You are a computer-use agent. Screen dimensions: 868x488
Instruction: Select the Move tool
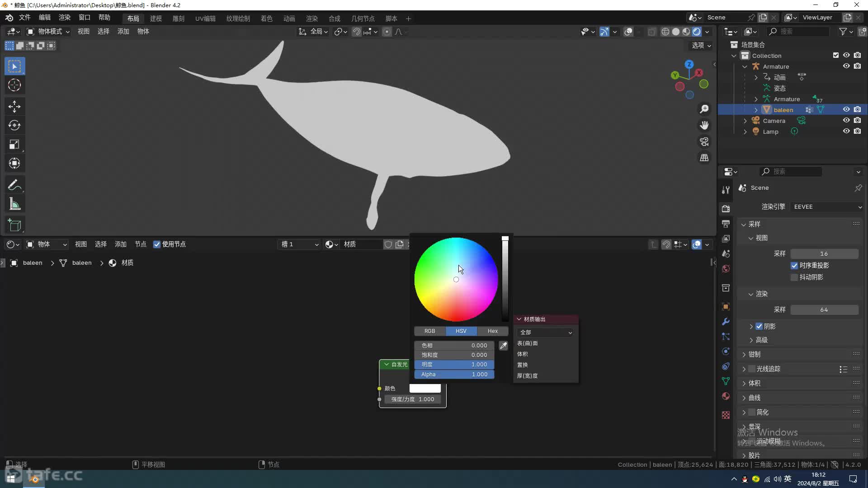coord(14,107)
